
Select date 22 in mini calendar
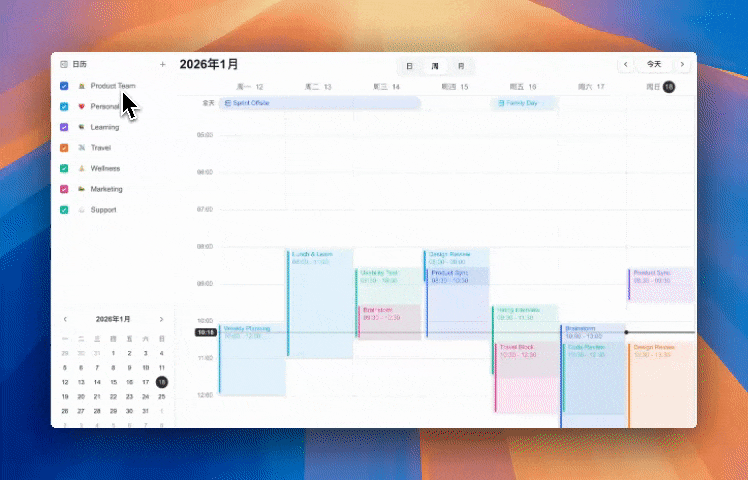[x=113, y=397]
